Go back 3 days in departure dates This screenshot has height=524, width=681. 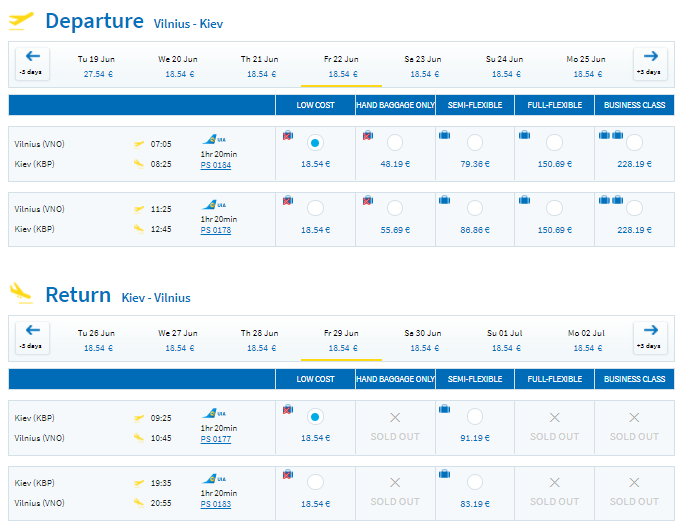coord(33,64)
